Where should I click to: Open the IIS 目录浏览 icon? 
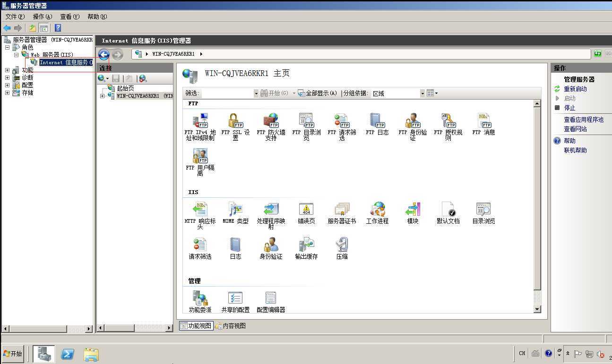pos(483,212)
